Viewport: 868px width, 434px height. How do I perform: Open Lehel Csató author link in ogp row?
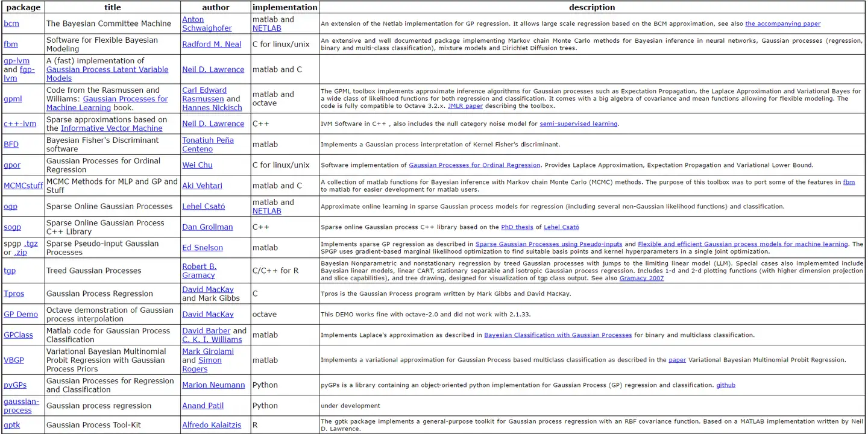click(204, 206)
